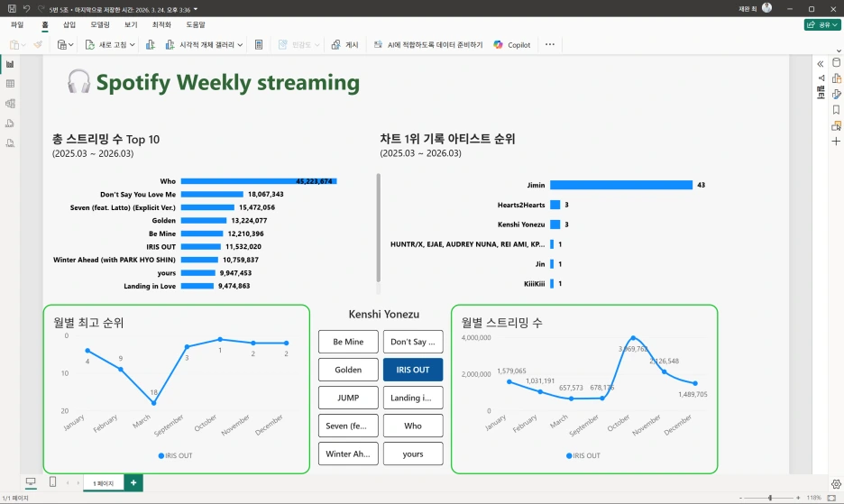Open the Get data dropdown arrow
The width and height of the screenshot is (844, 504).
pos(70,45)
